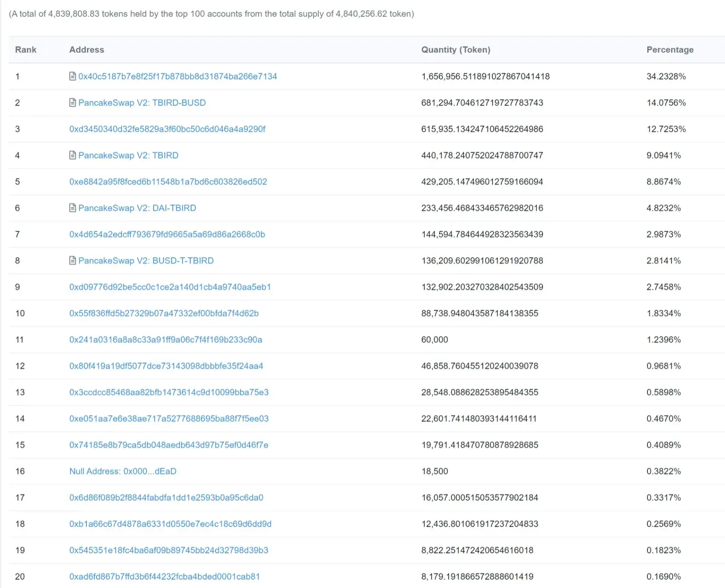
Task: Open Null Address: 0x000...dEaD link
Action: tap(123, 471)
